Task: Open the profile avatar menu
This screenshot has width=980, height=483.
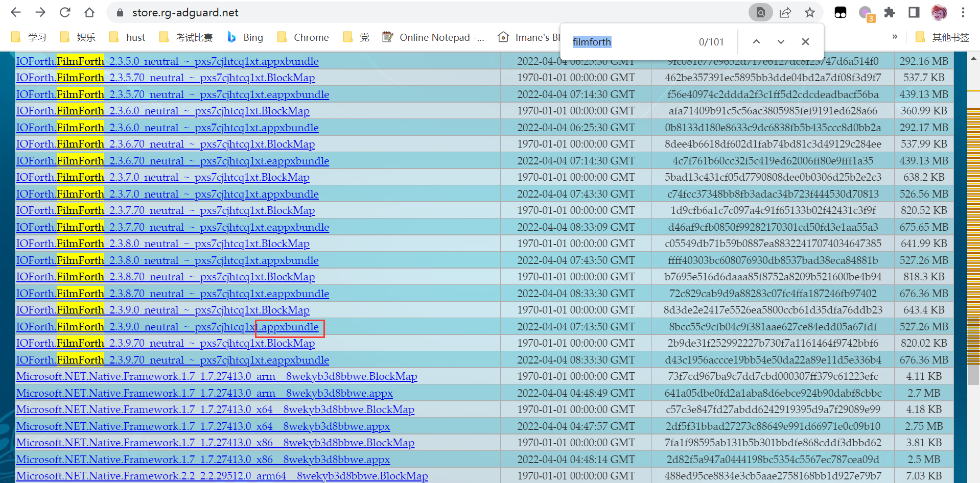Action: [939, 12]
